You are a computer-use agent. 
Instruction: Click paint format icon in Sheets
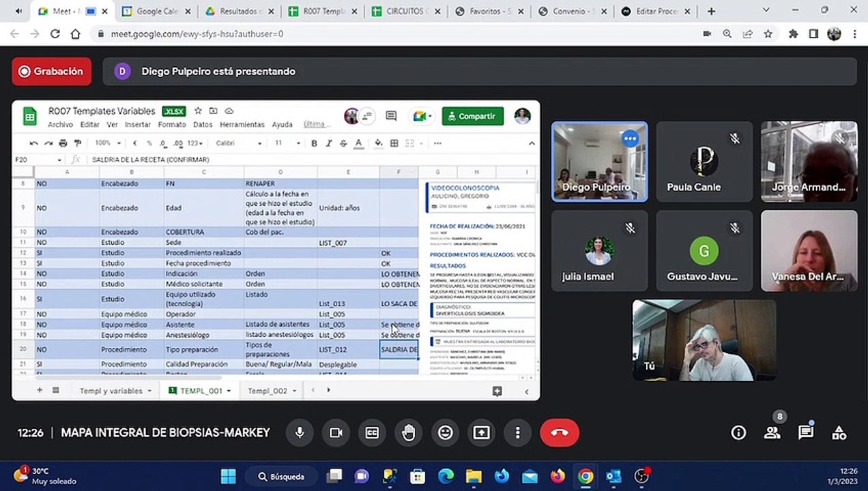tap(77, 143)
